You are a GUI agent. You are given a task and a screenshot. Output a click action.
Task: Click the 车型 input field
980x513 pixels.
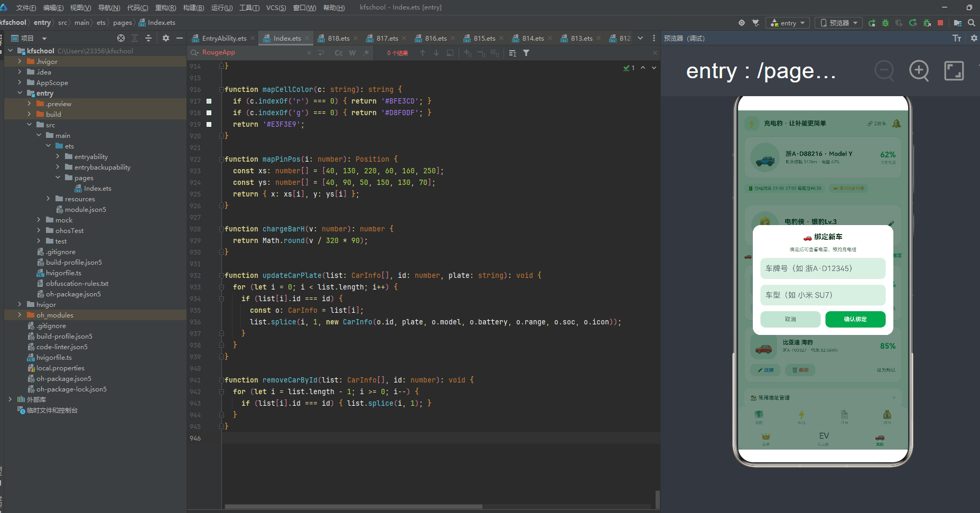[x=823, y=295]
